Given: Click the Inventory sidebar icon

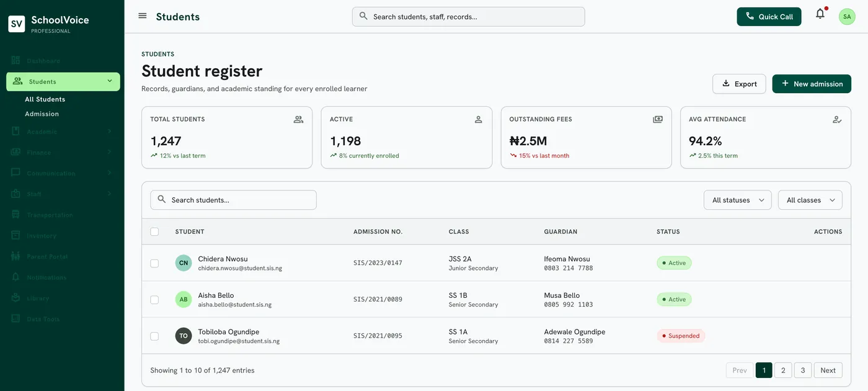Looking at the screenshot, I should click(x=16, y=236).
